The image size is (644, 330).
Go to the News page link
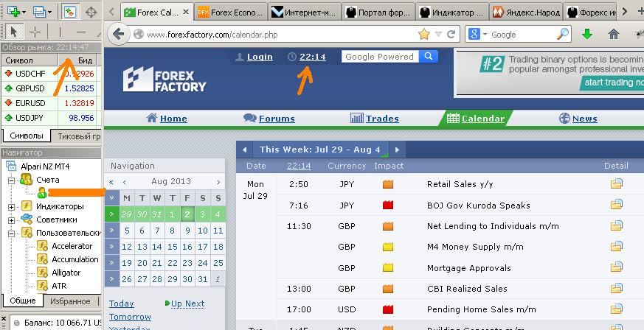(578, 119)
